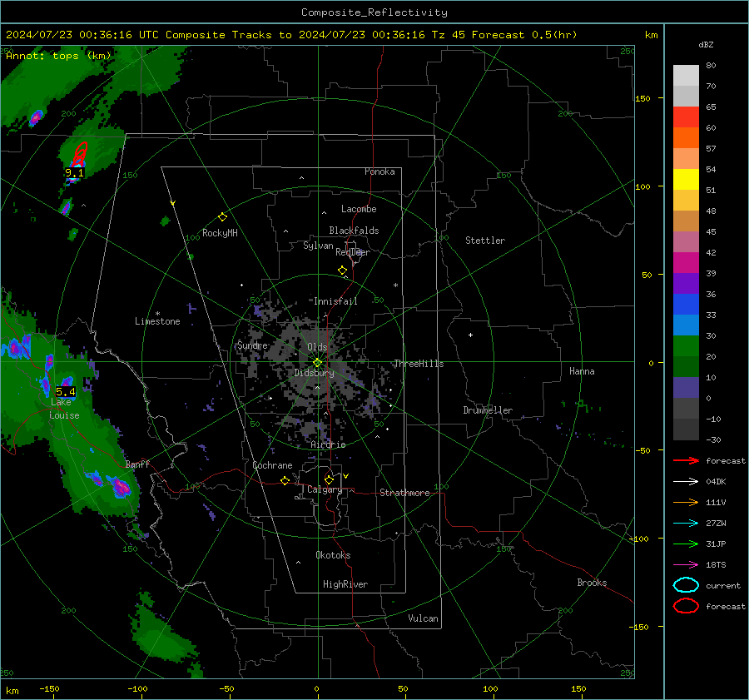
Task: Click the yellow diamond marker above Calgary
Action: [329, 479]
